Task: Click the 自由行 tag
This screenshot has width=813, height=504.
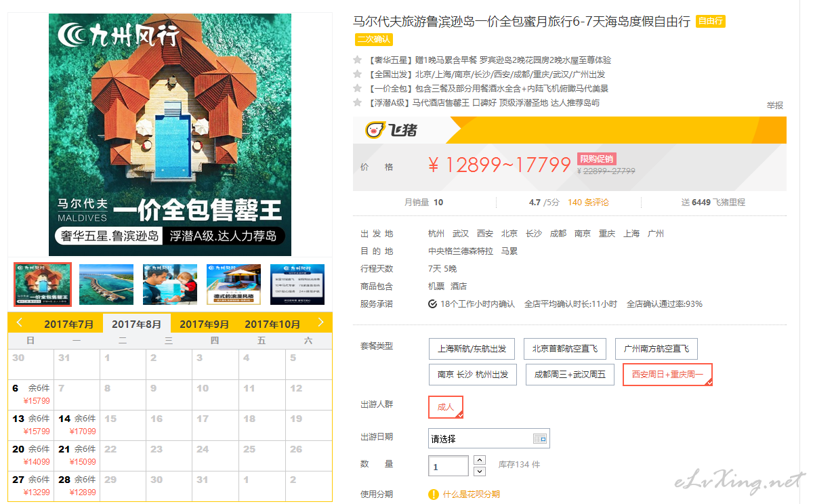Action: (711, 22)
